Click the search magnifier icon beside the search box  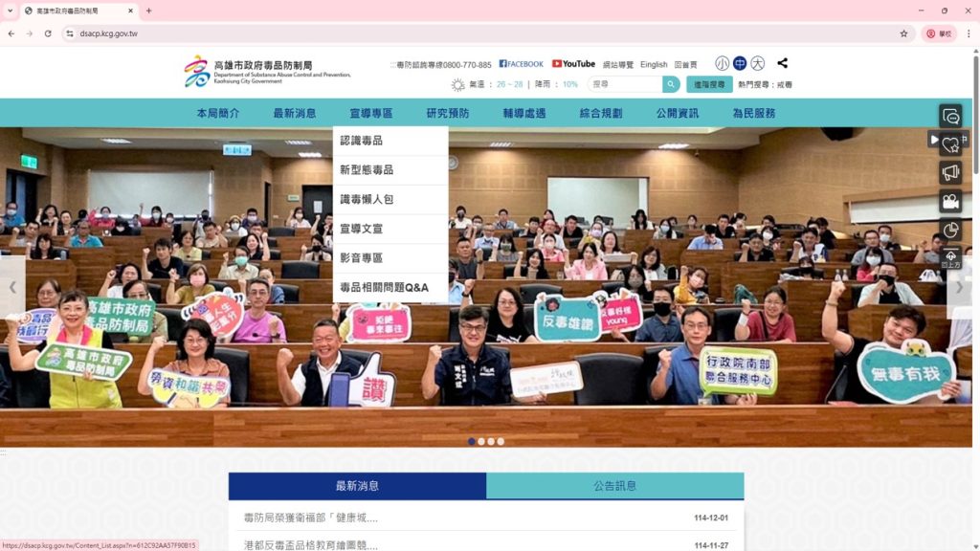[671, 84]
